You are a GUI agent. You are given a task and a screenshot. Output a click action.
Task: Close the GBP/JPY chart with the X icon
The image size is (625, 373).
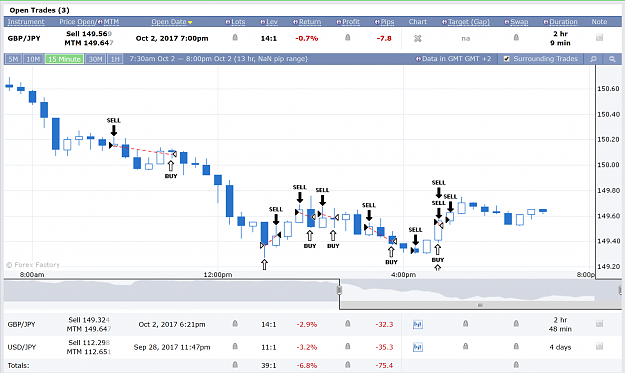pyautogui.click(x=417, y=38)
